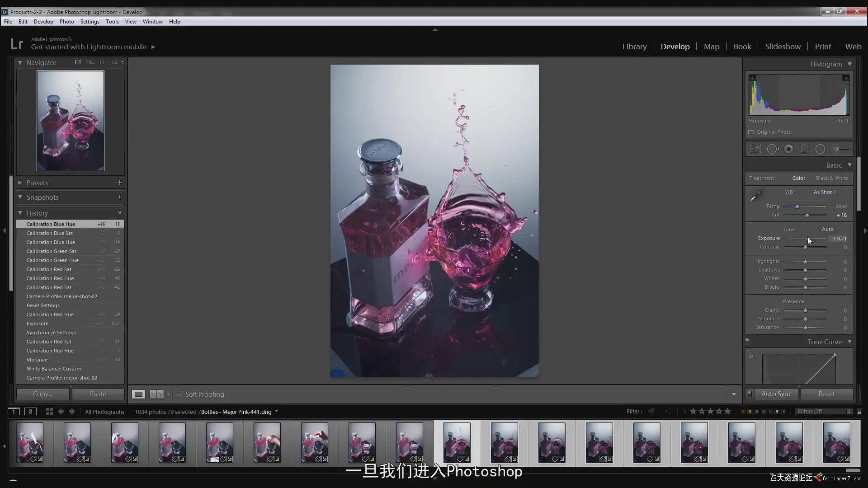Pick the White Balance eyedropper
The height and width of the screenshot is (488, 868).
tap(756, 195)
